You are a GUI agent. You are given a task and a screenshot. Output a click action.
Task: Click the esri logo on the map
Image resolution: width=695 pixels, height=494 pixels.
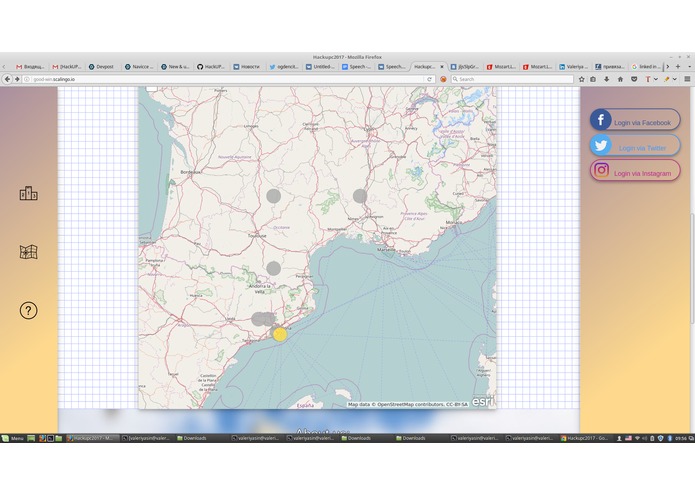[482, 401]
